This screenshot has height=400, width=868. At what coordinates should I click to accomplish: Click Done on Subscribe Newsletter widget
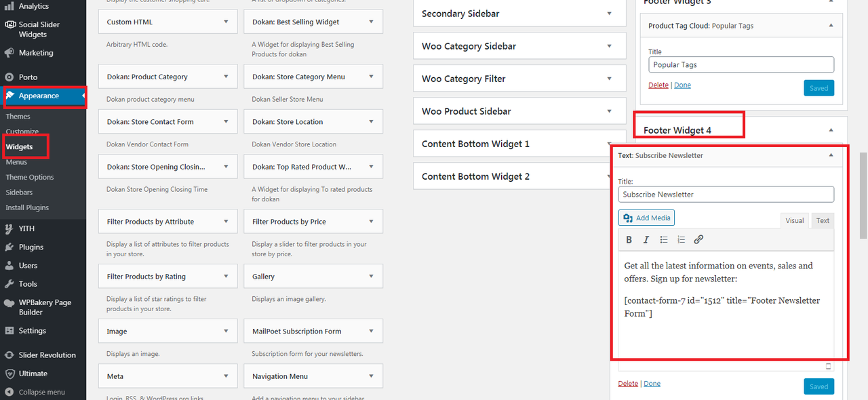coord(652,384)
